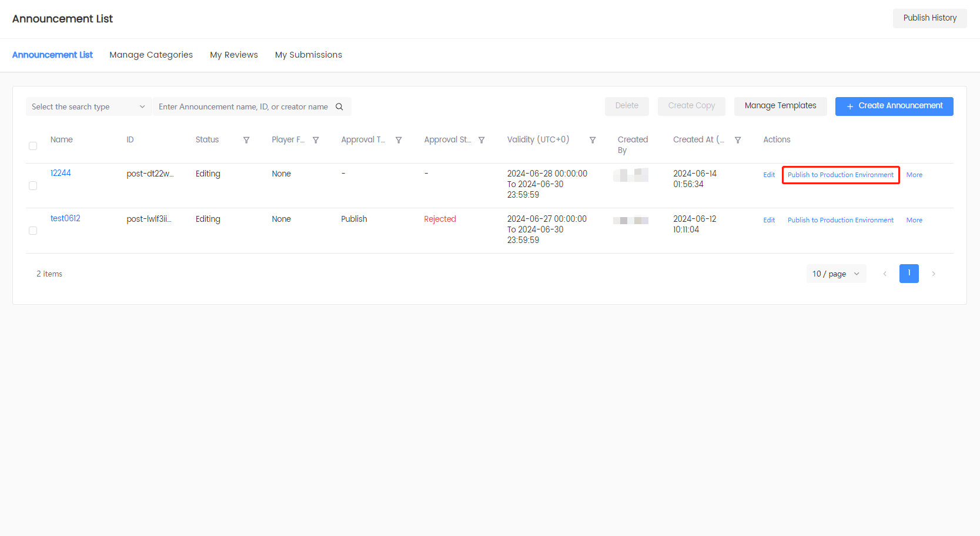
Task: Click the search magnifier icon
Action: click(340, 106)
